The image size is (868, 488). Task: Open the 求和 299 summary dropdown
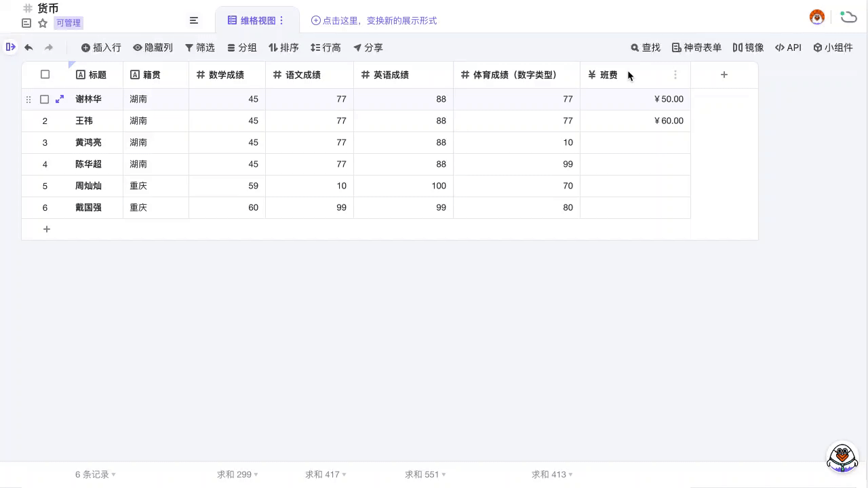point(237,474)
